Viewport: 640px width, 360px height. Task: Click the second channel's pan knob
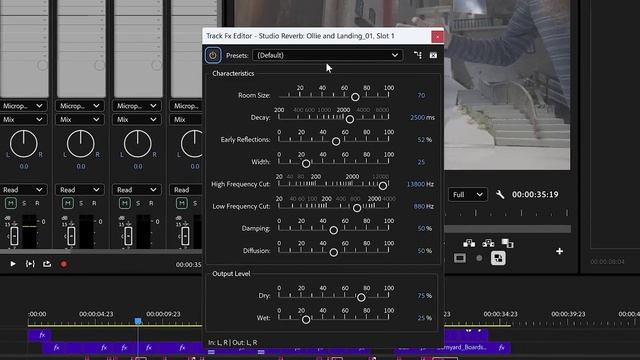(x=80, y=144)
